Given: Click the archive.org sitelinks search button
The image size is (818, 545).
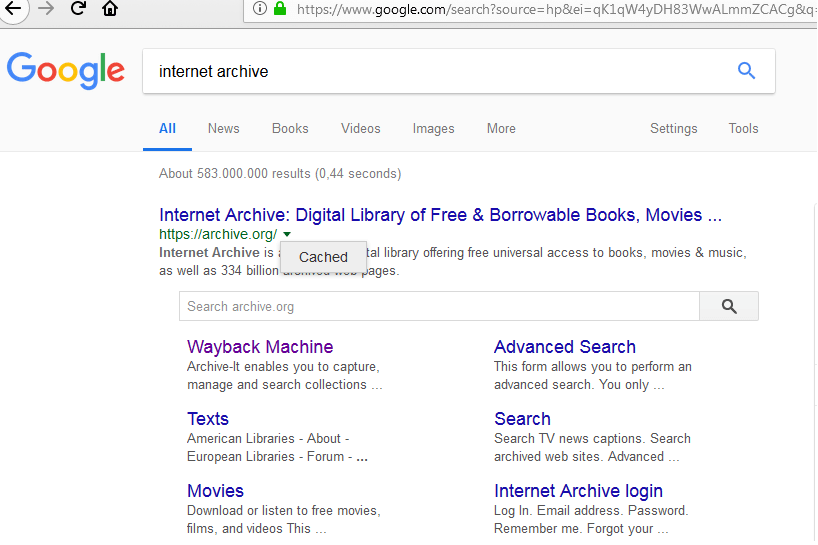Looking at the screenshot, I should pos(728,307).
